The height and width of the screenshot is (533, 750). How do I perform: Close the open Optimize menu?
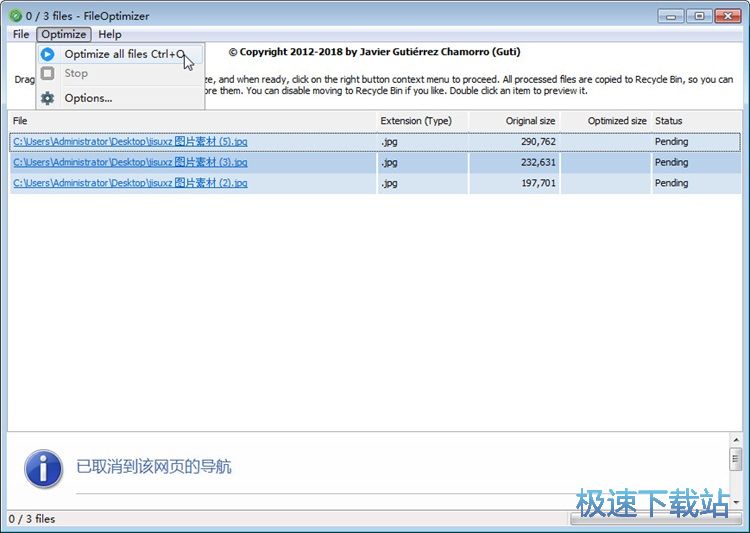(64, 34)
